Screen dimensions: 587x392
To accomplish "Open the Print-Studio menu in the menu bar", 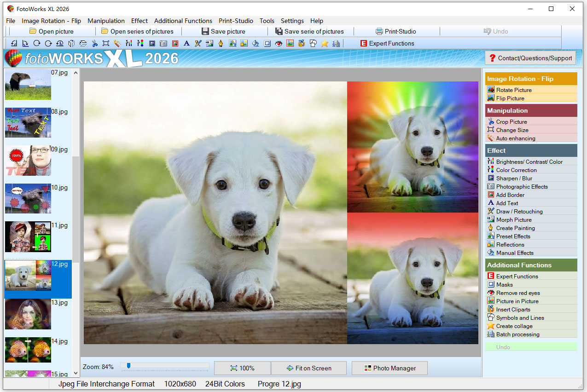I will click(x=236, y=21).
